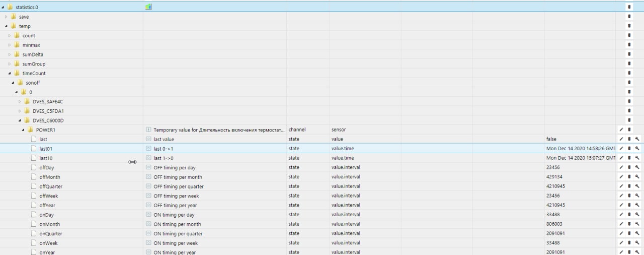
Task: Edit the last10 state
Action: (621, 158)
